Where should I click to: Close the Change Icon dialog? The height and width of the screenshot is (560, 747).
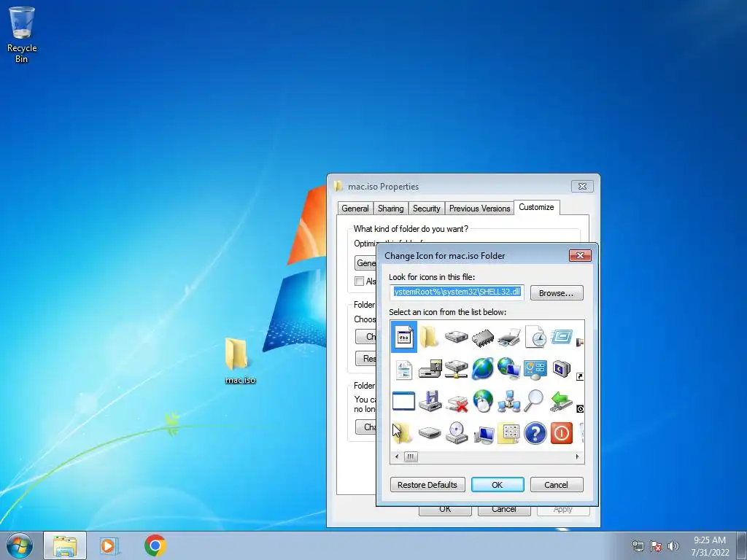click(580, 256)
